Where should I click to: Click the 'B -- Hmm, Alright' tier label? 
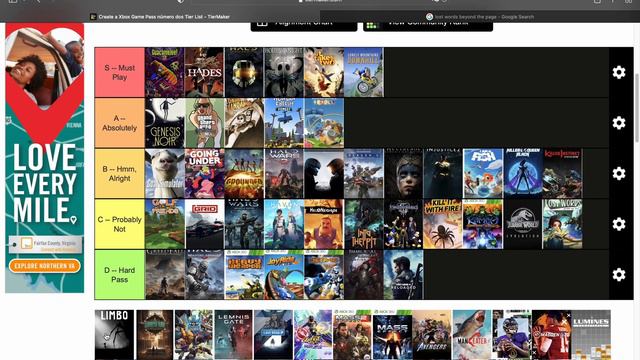120,173
